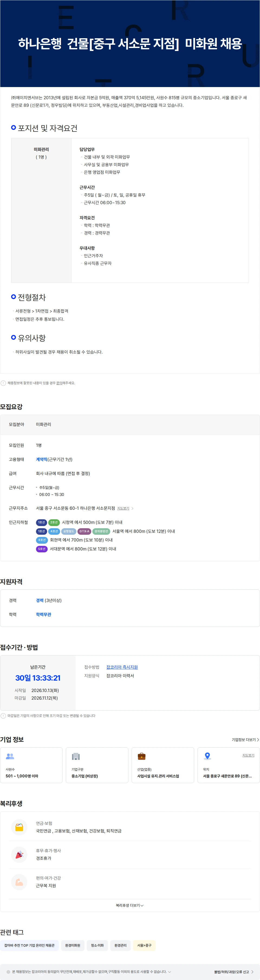Image resolution: width=260 pixels, height=980 pixels.
Task: Click the blue bullet next to 유의사항
Action: tap(14, 337)
